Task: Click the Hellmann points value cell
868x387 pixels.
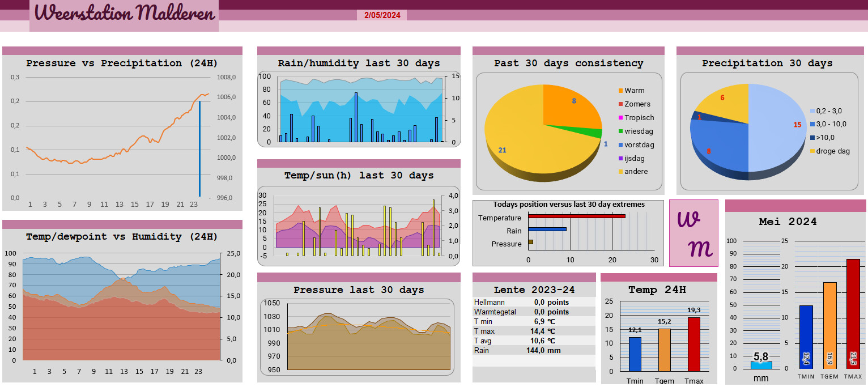Action: pos(551,303)
